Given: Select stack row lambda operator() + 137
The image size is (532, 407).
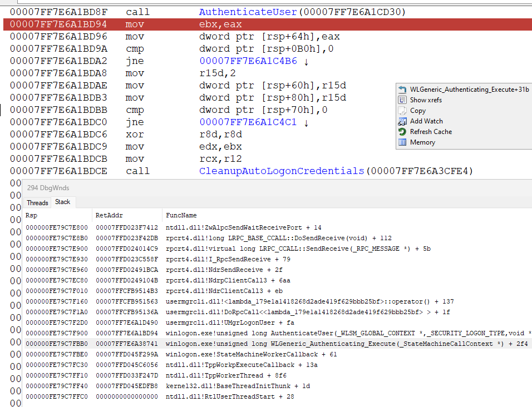Looking at the screenshot, I should (x=278, y=301).
